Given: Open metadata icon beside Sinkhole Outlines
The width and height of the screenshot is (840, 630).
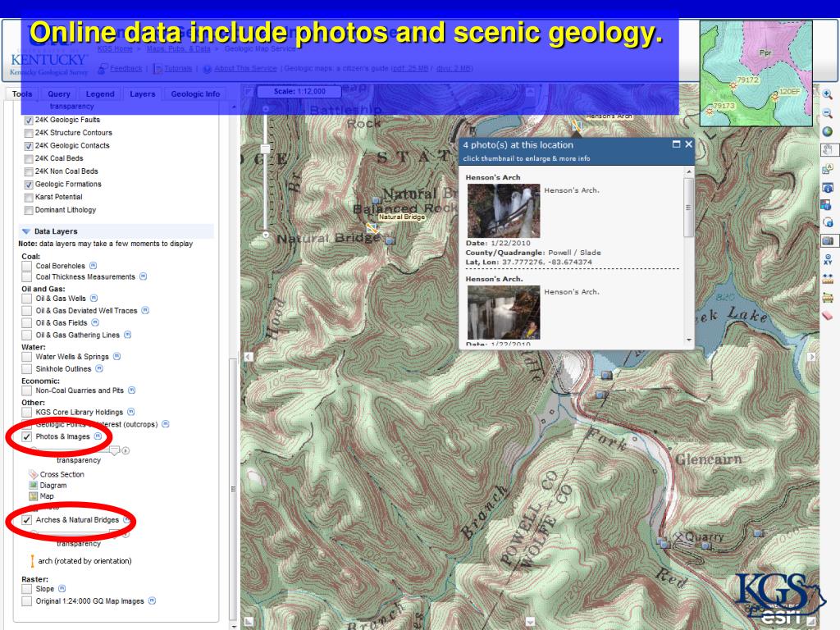Looking at the screenshot, I should [99, 368].
